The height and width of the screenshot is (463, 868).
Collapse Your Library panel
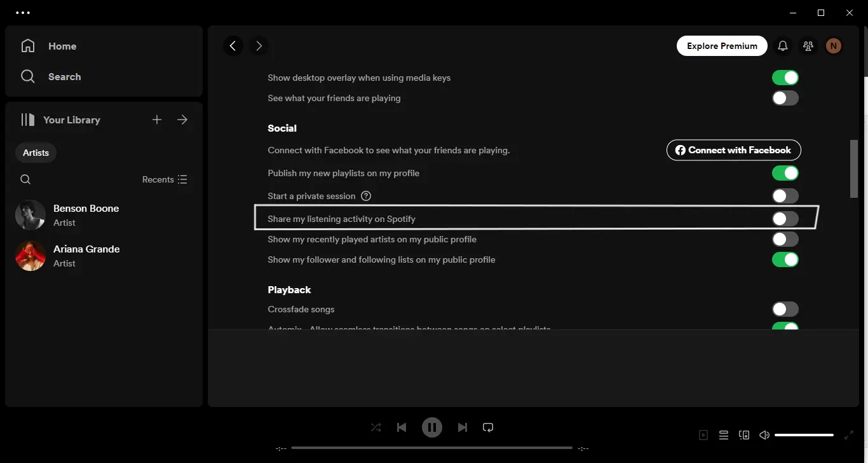[60, 120]
